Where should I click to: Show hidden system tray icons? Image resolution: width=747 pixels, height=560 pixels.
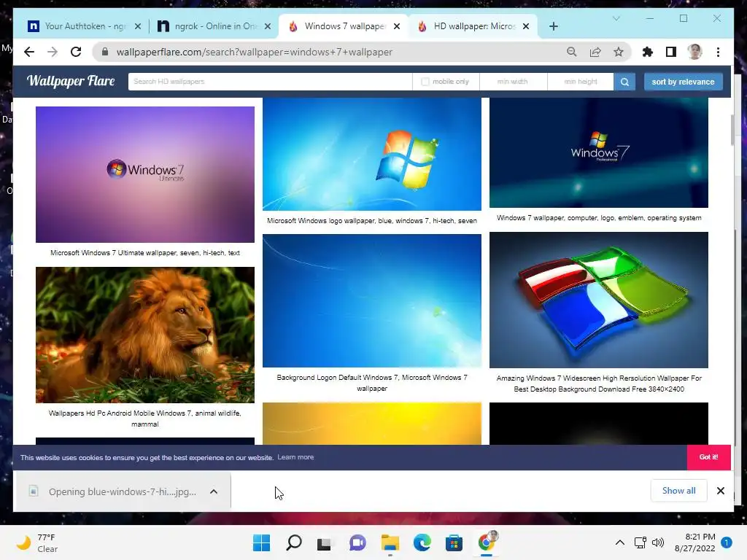click(x=620, y=542)
